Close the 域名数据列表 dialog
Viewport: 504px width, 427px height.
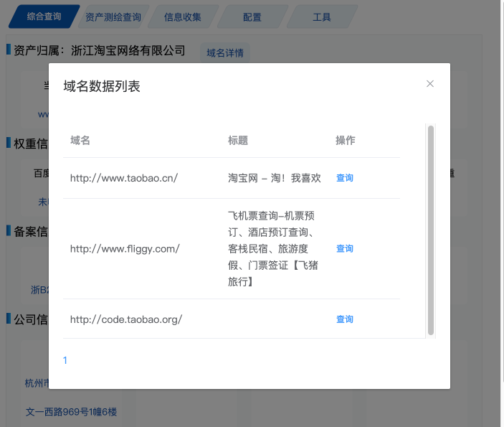tap(429, 84)
